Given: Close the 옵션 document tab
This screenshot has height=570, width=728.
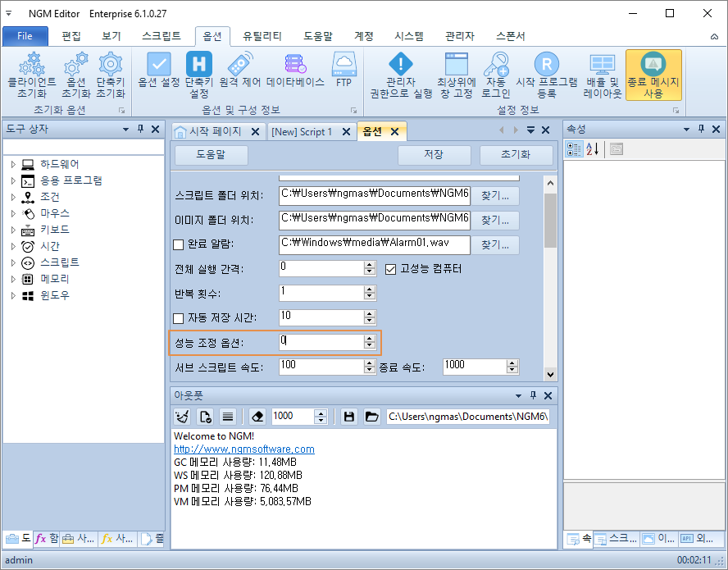Looking at the screenshot, I should tap(394, 132).
